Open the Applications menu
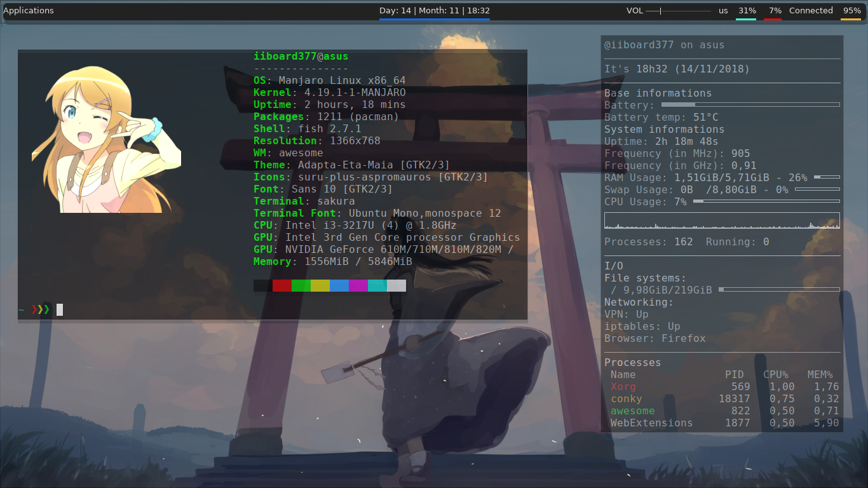This screenshot has width=868, height=488. click(x=29, y=11)
